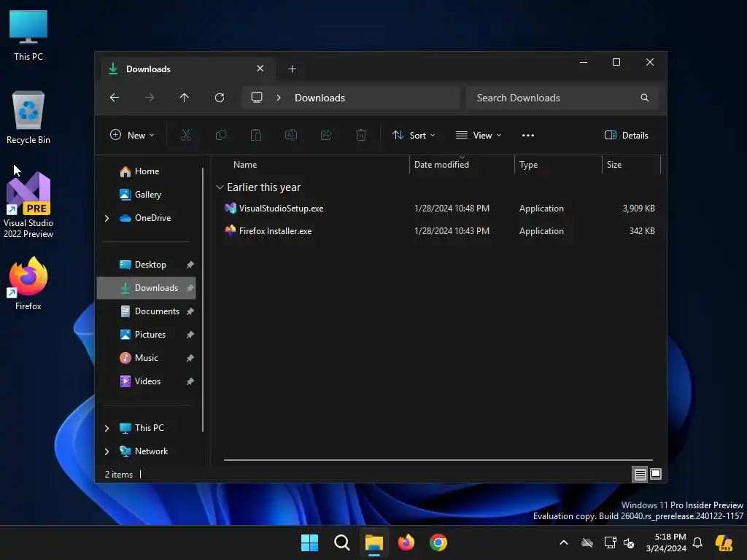Screen dimensions: 747x560
Task: Expand the This PC tree node
Action: click(107, 428)
